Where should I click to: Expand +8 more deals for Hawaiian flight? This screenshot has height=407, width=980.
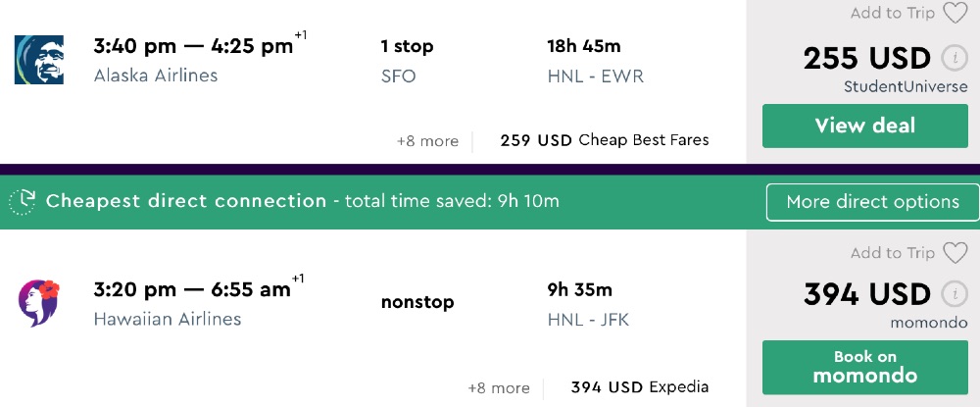499,387
